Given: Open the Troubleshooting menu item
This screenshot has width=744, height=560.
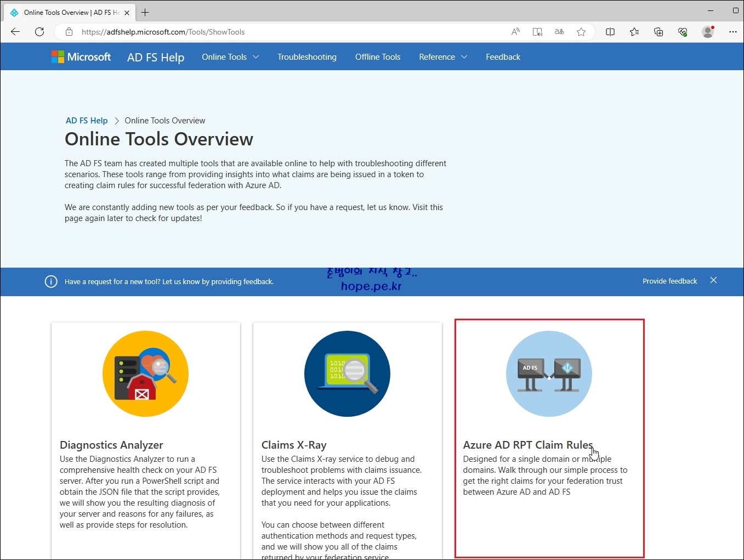Looking at the screenshot, I should click(x=307, y=57).
